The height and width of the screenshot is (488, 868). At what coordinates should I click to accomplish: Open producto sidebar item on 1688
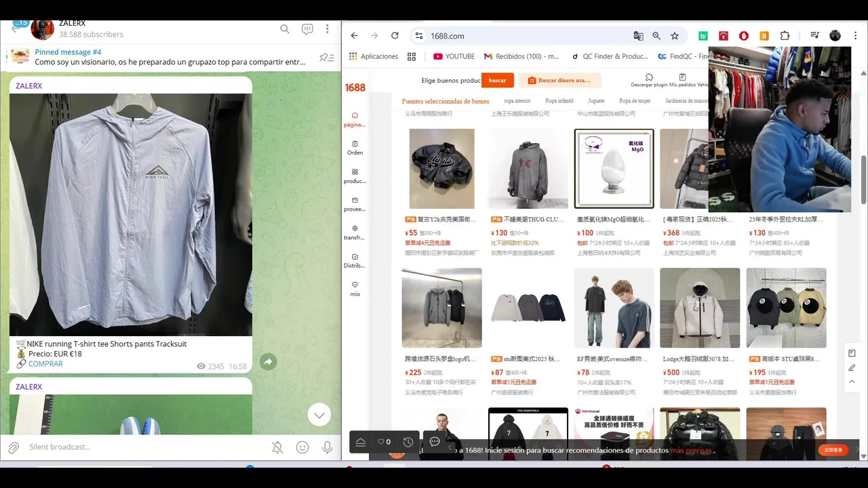(355, 176)
